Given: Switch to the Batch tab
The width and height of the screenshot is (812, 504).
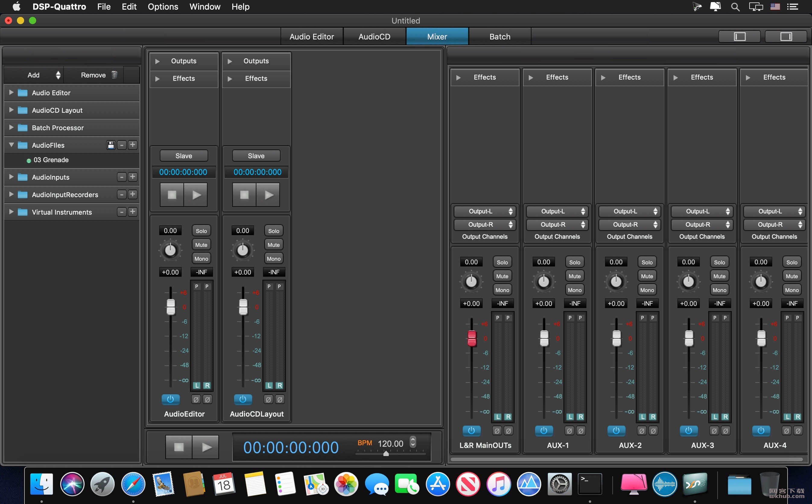Looking at the screenshot, I should [500, 36].
